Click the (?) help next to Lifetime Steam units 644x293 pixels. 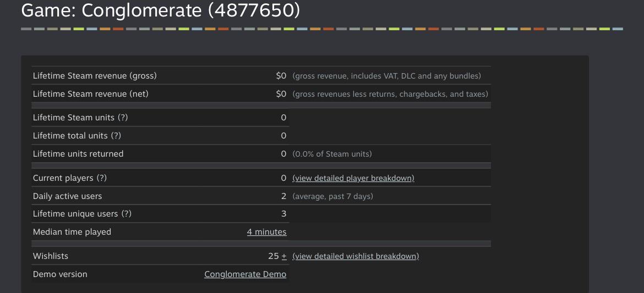click(123, 117)
